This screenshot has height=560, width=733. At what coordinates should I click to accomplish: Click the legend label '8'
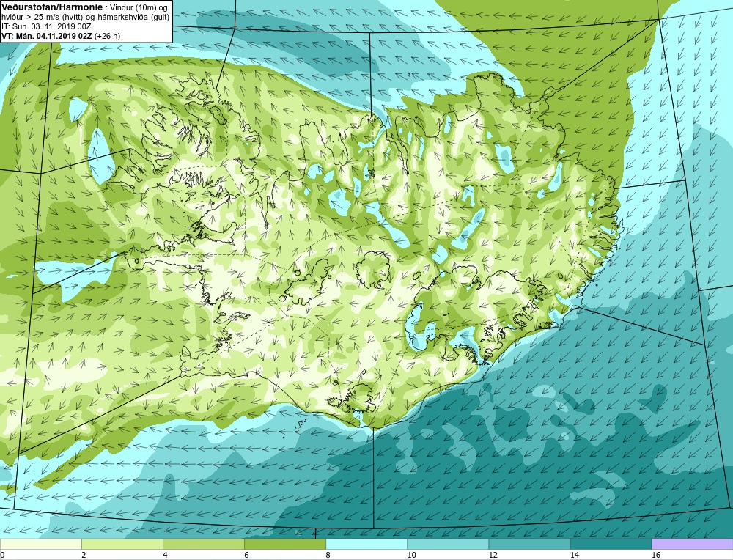(328, 555)
